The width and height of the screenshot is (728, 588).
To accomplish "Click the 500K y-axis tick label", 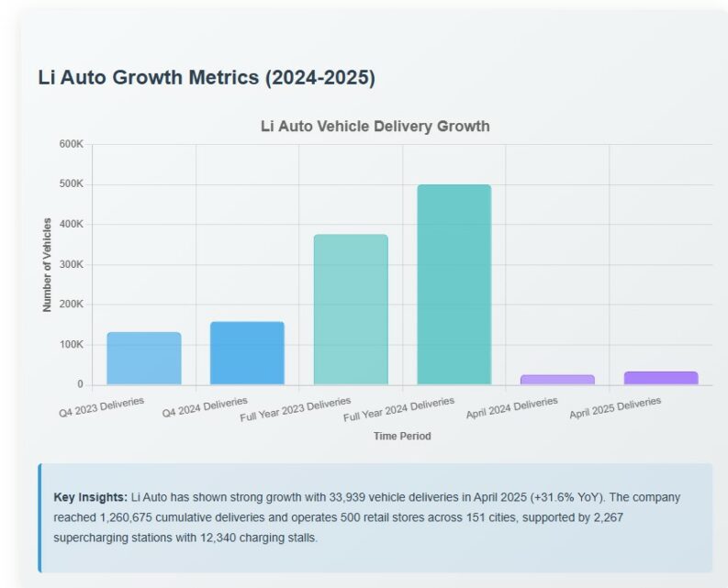I will (71, 184).
